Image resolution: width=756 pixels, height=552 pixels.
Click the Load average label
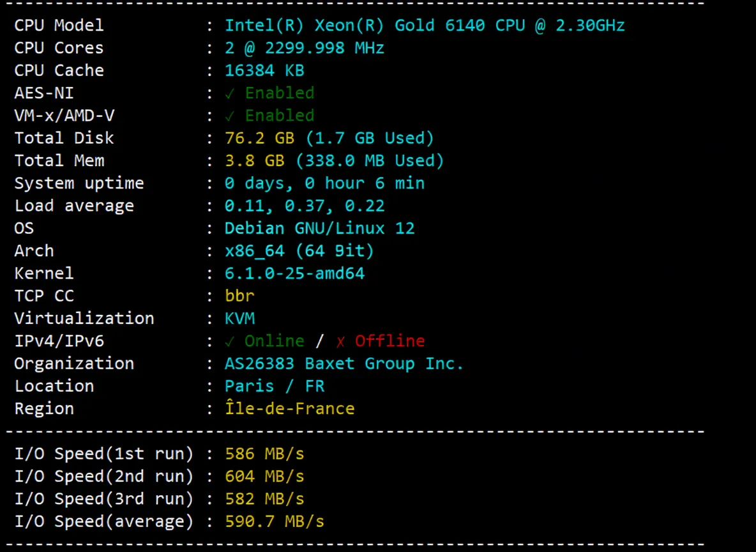74,206
